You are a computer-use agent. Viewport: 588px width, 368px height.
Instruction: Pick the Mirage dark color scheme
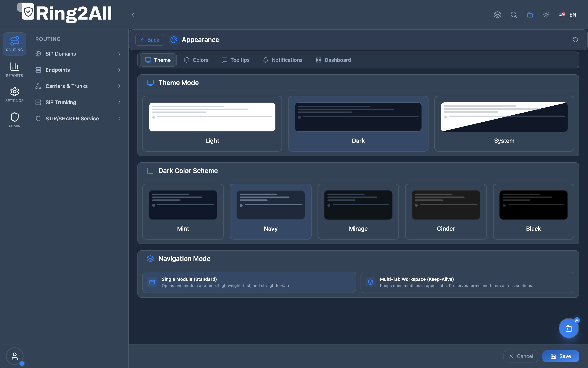pyautogui.click(x=358, y=211)
